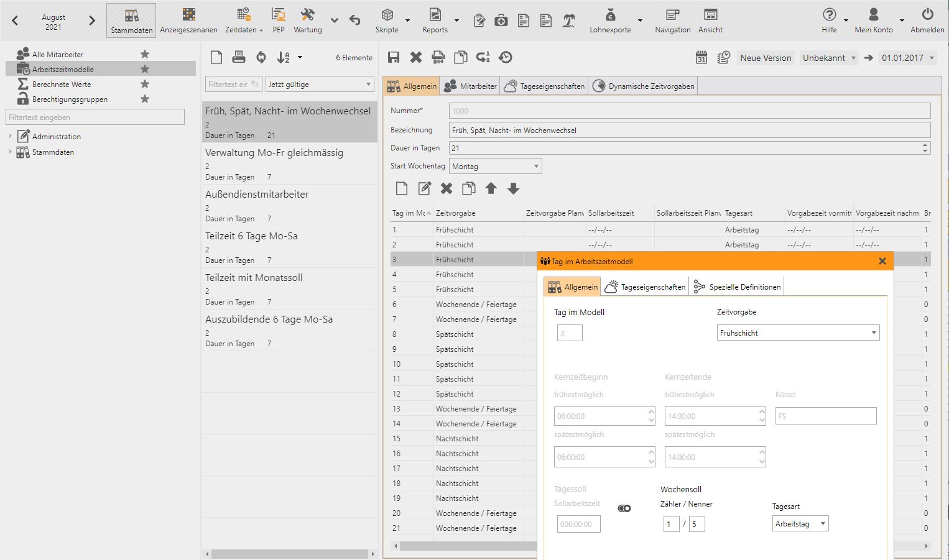Toggle the Tagessoll Sollarbeitszeit switch
The image size is (949, 560).
click(624, 508)
